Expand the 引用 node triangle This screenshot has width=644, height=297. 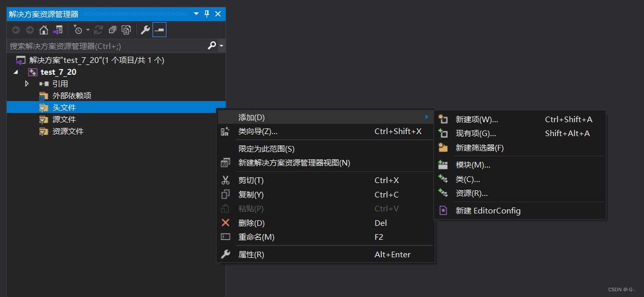(27, 84)
